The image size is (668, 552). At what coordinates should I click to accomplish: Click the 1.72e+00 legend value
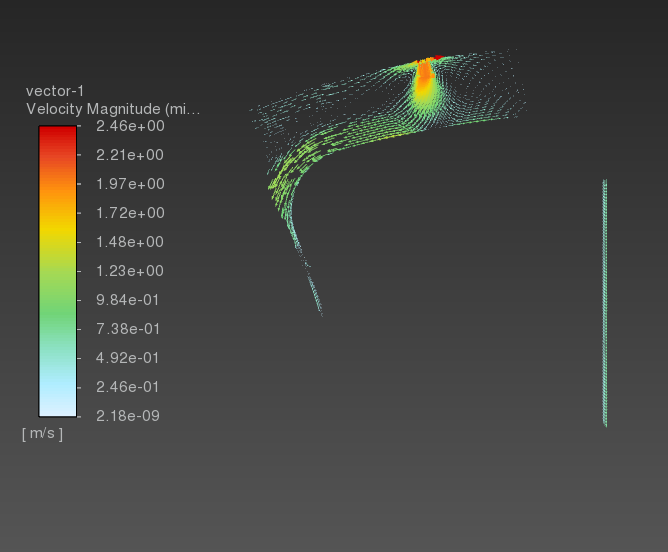(130, 213)
